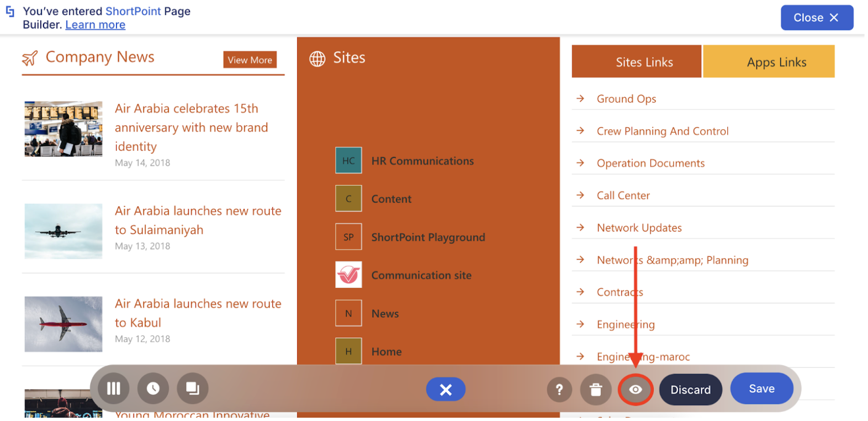Click the airport departures board thumbnail
The image size is (868, 421).
(x=63, y=129)
